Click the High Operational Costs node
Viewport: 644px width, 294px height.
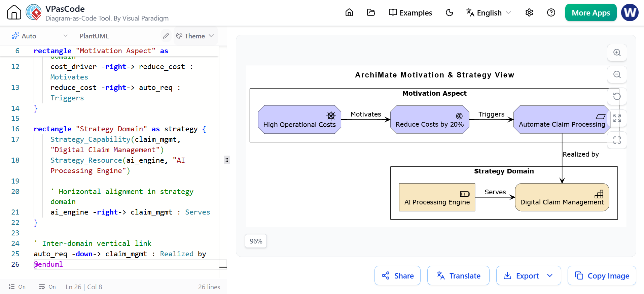click(x=299, y=120)
